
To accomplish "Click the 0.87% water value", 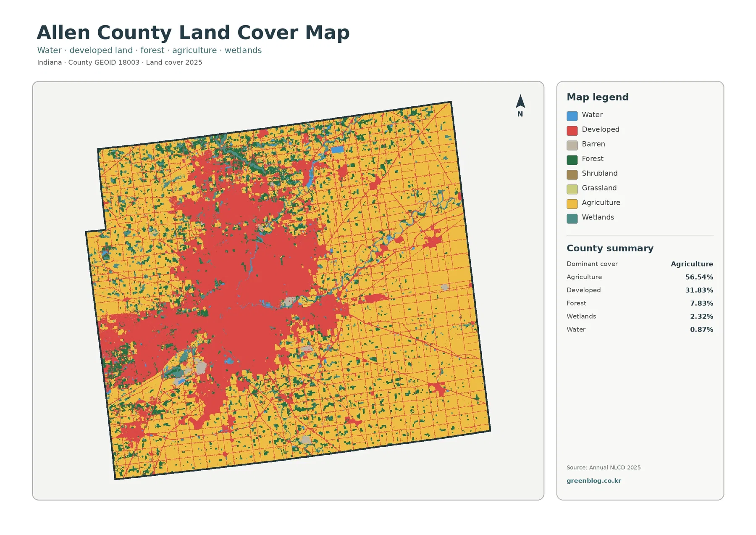I will (x=701, y=329).
